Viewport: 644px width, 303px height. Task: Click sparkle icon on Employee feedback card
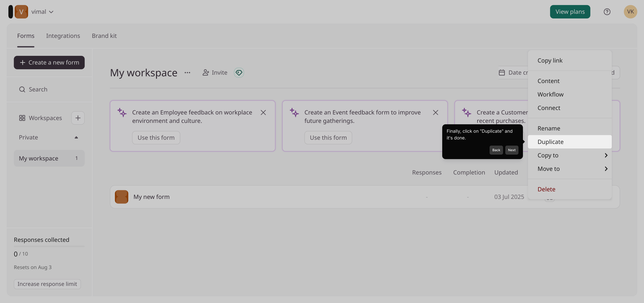[x=122, y=113]
